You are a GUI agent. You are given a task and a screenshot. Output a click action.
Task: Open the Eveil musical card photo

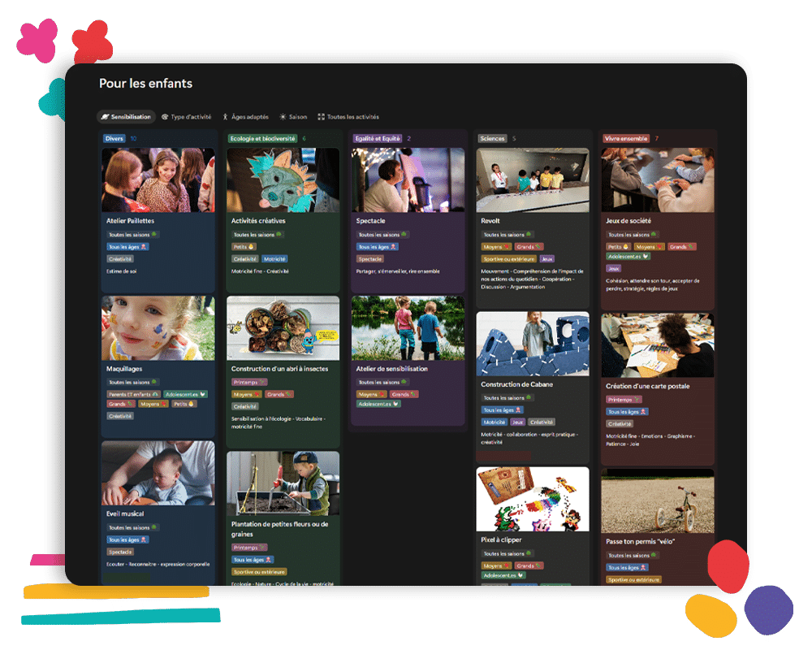(158, 473)
